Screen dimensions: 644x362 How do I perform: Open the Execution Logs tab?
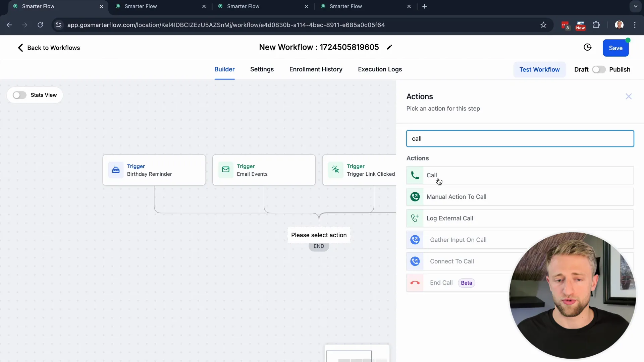[380, 69]
